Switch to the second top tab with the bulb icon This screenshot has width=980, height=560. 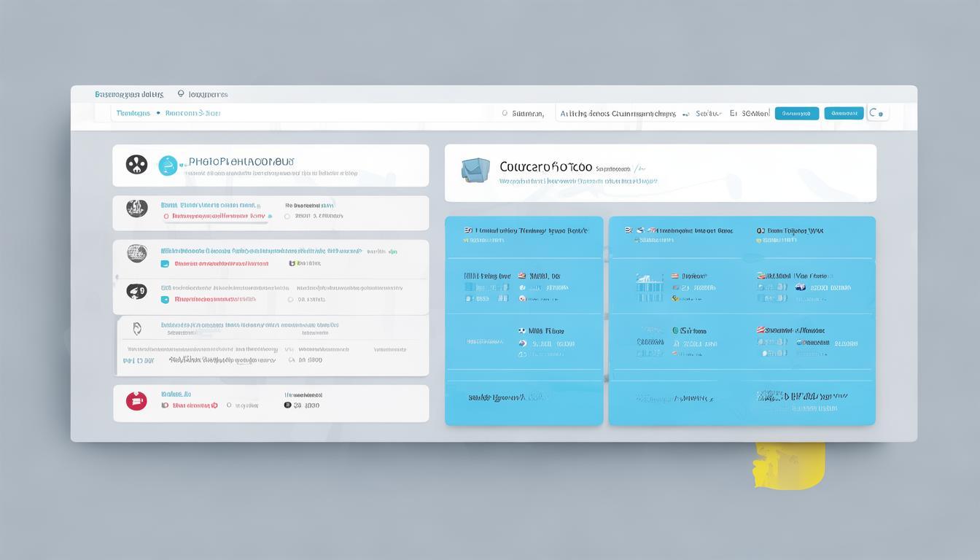pos(203,94)
